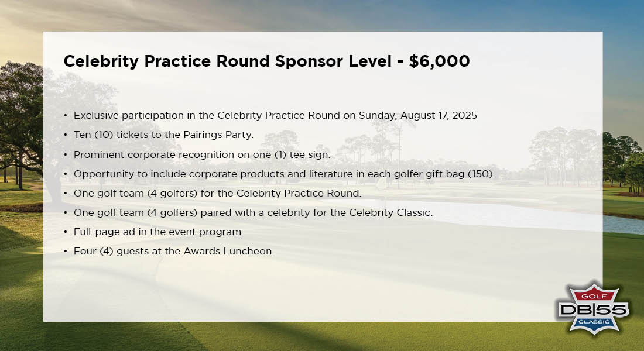Click the bullet point before Full-page ad

66,232
